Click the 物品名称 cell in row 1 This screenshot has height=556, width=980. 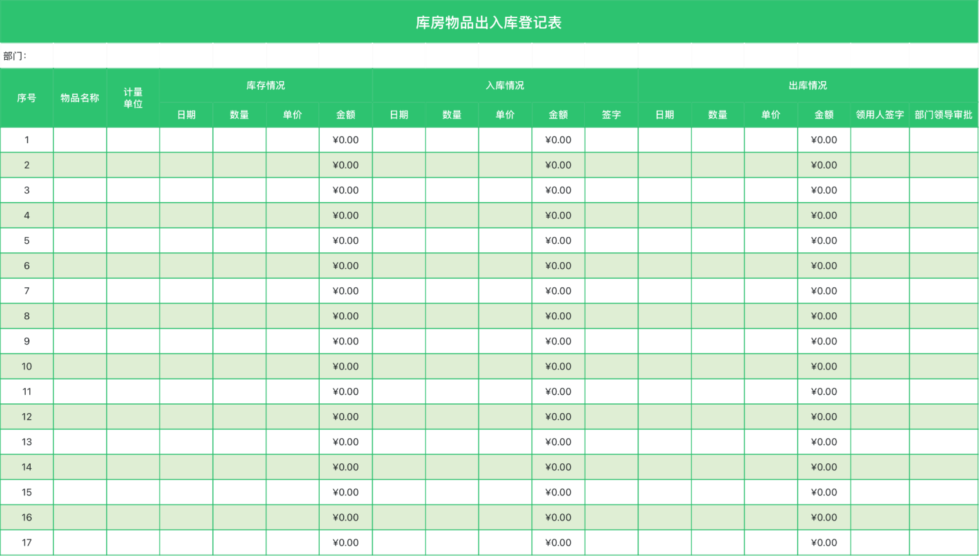(x=80, y=140)
